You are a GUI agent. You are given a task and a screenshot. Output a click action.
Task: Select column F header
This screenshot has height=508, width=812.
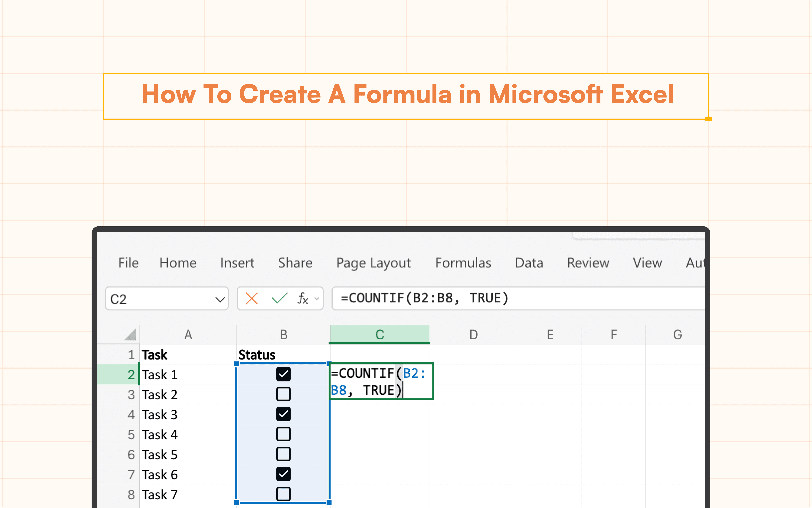(x=614, y=335)
